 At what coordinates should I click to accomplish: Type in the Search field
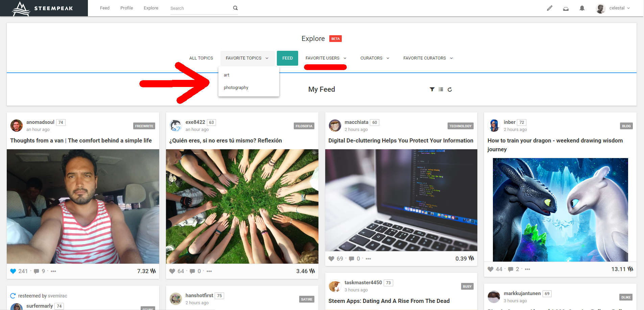click(199, 8)
